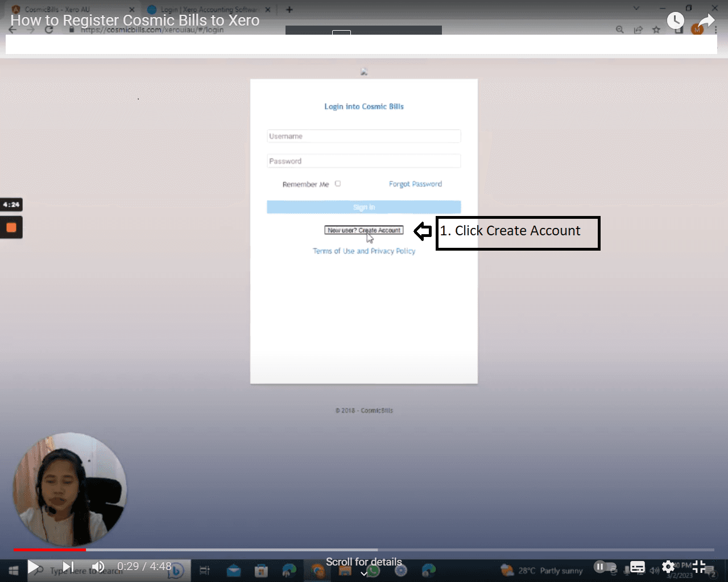Click the 'How to Register Cosmic Bills to Xero' title
728x582 pixels.
[x=135, y=20]
